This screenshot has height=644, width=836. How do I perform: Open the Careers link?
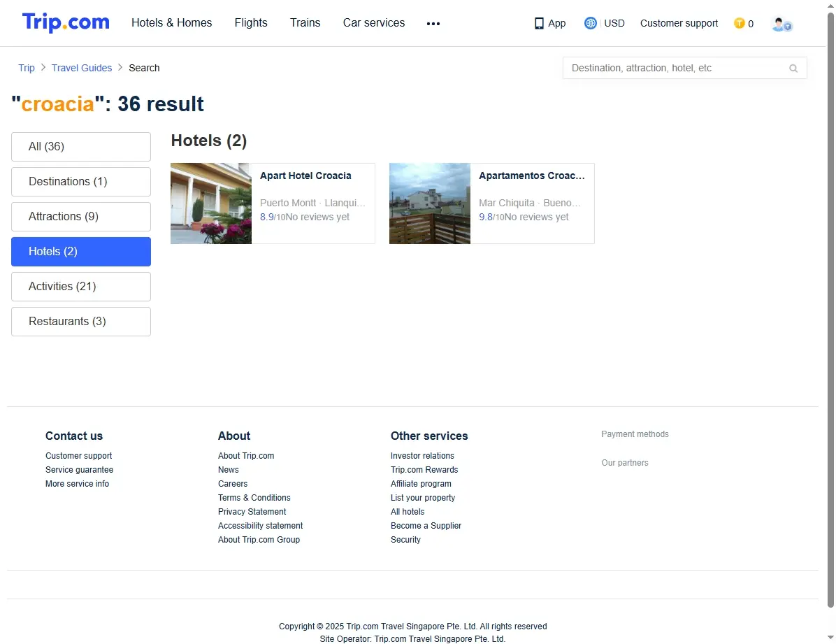coord(233,483)
